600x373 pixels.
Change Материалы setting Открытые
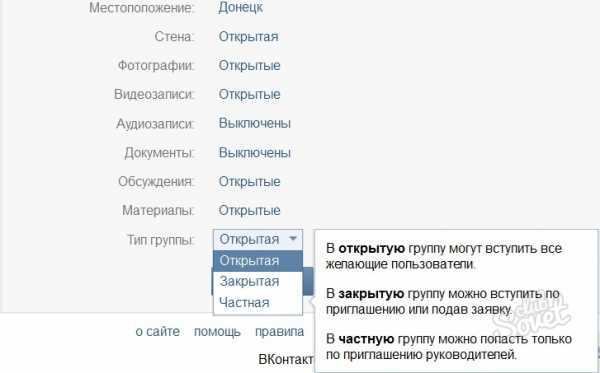(x=249, y=210)
